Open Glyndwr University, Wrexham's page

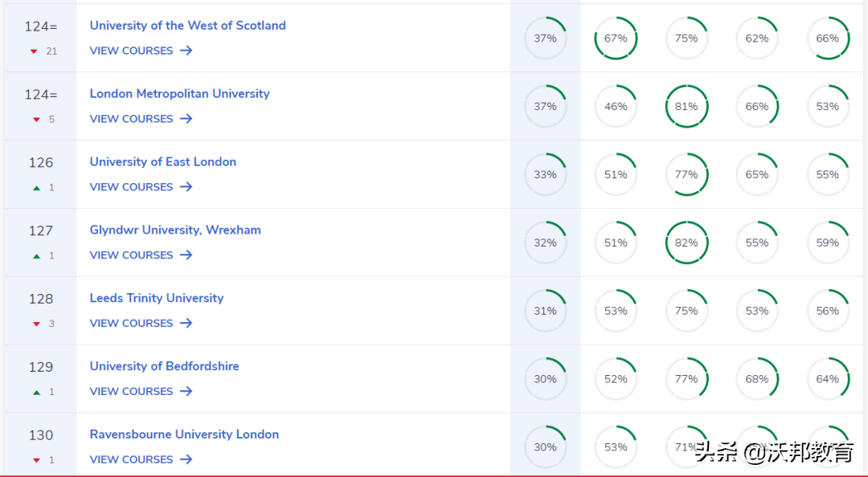click(x=175, y=230)
